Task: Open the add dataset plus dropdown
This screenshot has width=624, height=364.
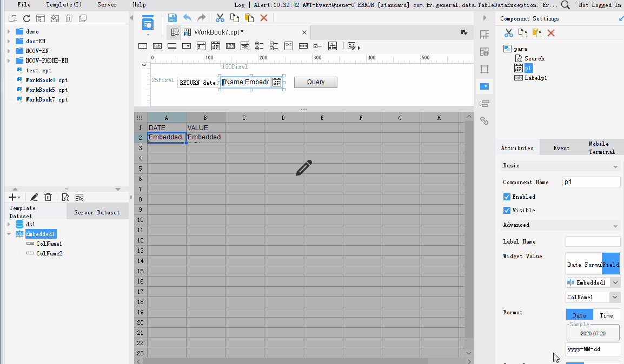Action: tap(14, 197)
